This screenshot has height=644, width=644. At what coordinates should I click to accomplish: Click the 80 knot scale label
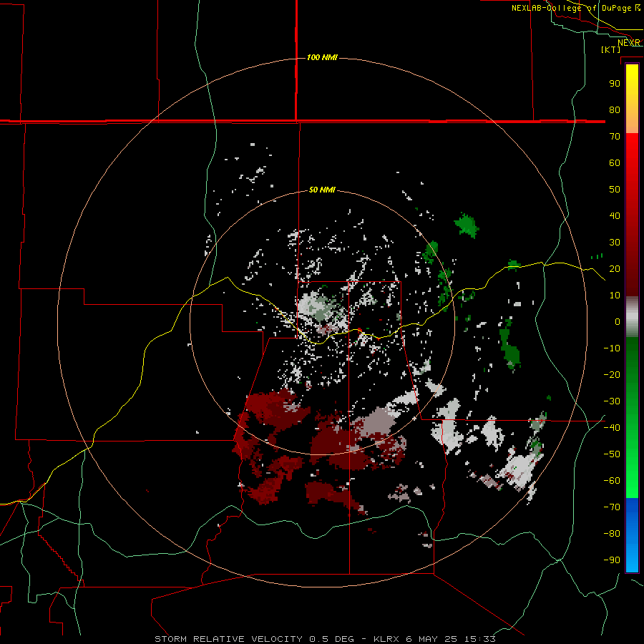click(615, 109)
